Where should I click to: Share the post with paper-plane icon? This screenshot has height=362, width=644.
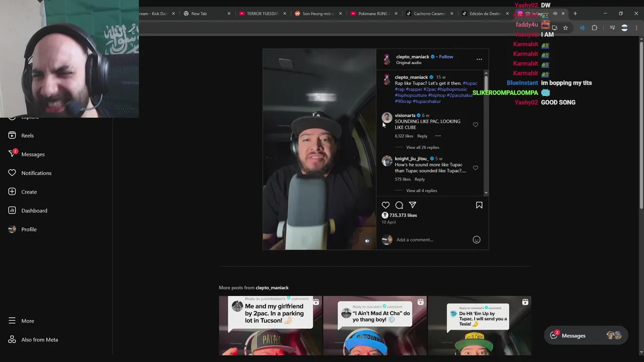pyautogui.click(x=413, y=205)
